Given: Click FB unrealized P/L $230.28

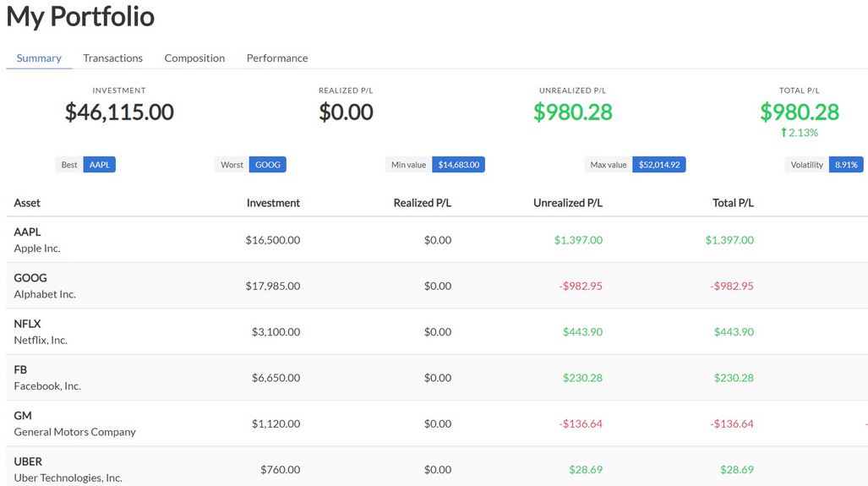Looking at the screenshot, I should coord(583,378).
